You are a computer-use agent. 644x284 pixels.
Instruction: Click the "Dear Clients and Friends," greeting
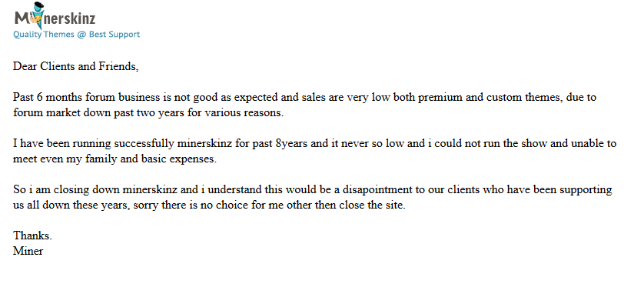(76, 66)
